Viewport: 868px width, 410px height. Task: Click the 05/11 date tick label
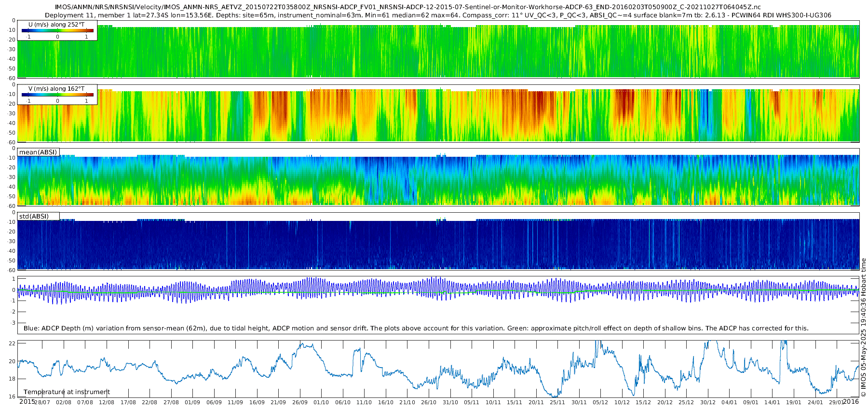coord(472,402)
